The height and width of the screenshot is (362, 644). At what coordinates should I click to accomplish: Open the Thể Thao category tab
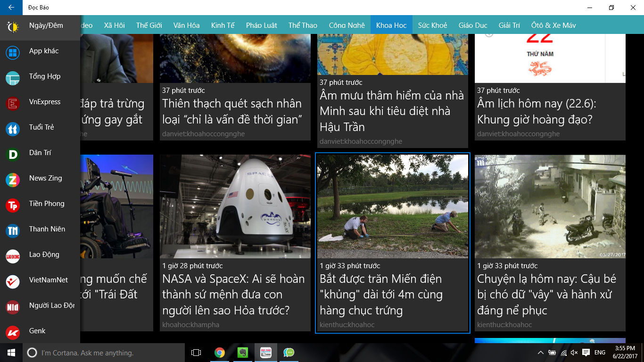303,25
